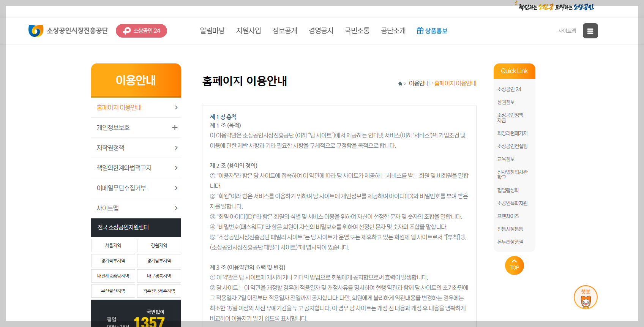Select the 경기북부지역 button
This screenshot has width=644, height=327.
[x=113, y=261]
